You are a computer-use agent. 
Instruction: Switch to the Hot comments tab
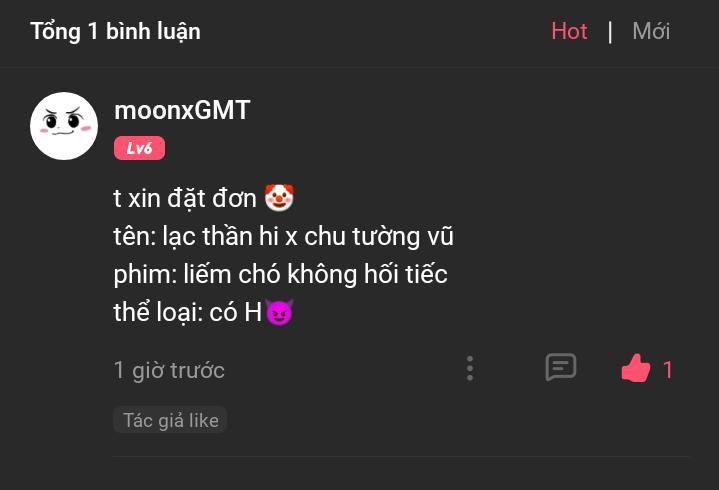569,31
